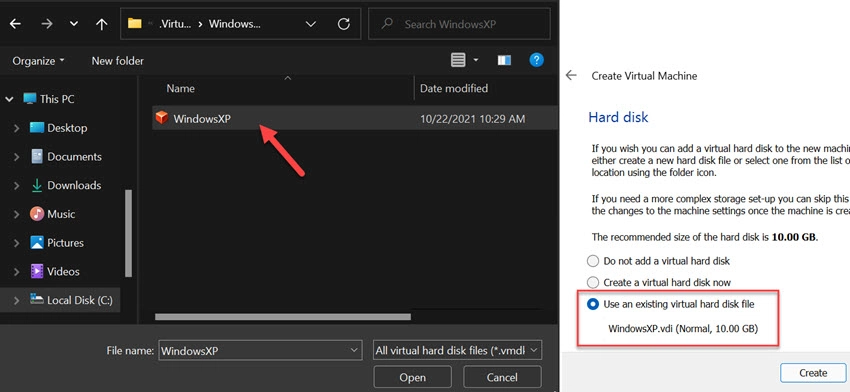The height and width of the screenshot is (392, 850).
Task: Expand the Local Disk (C:) tree node
Action: [x=16, y=300]
